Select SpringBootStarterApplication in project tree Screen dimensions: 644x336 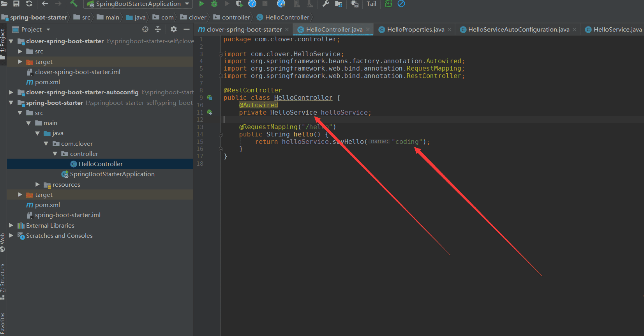click(112, 174)
